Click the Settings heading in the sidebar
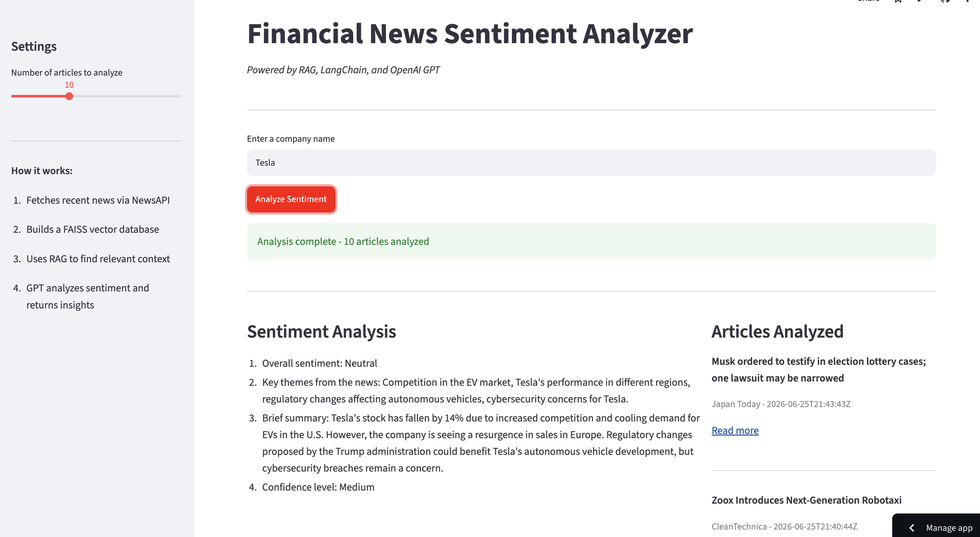 click(x=34, y=46)
